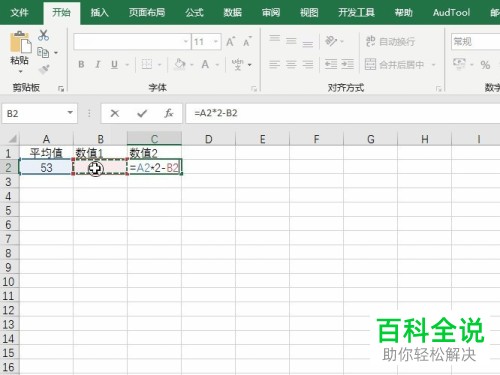Open the 文件 tab

point(20,13)
